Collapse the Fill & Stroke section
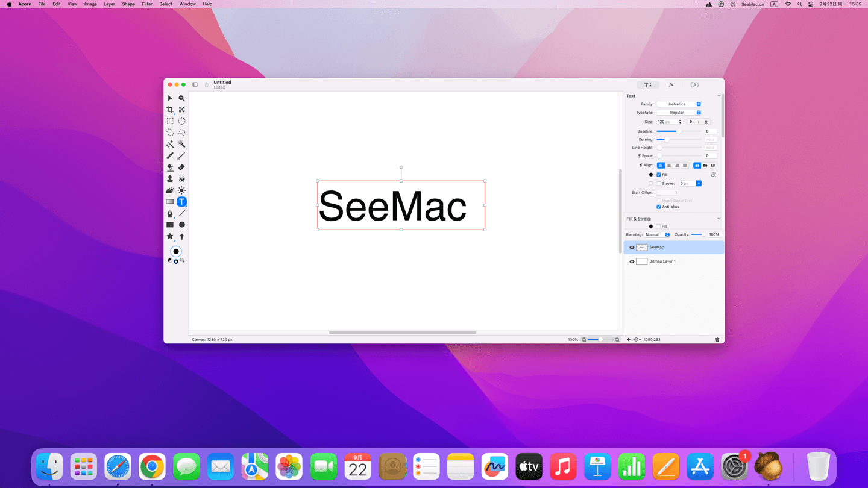 pos(719,219)
